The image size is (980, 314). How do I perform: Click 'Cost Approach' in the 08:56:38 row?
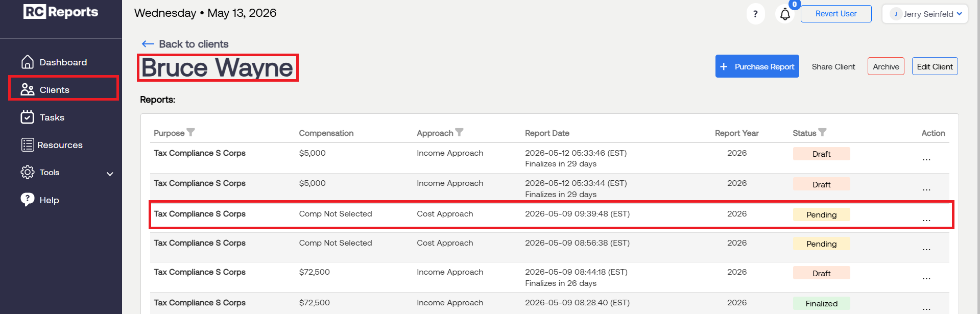coord(445,243)
